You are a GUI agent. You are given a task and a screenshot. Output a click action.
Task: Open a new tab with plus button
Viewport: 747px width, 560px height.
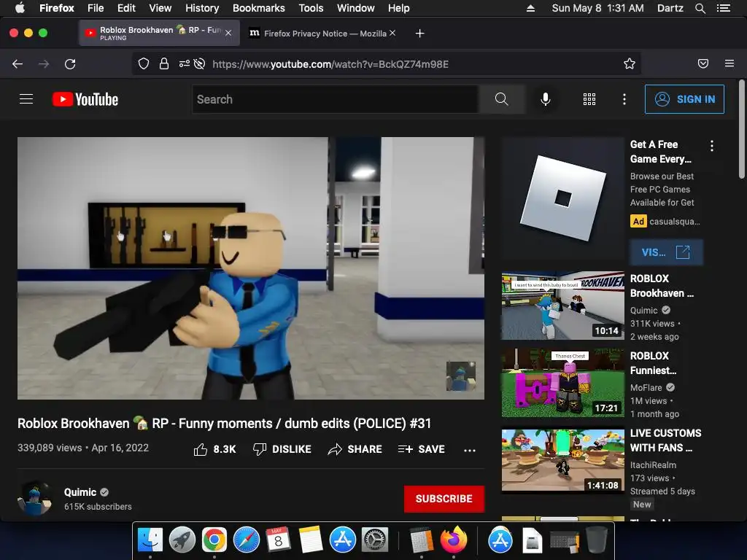coord(419,34)
